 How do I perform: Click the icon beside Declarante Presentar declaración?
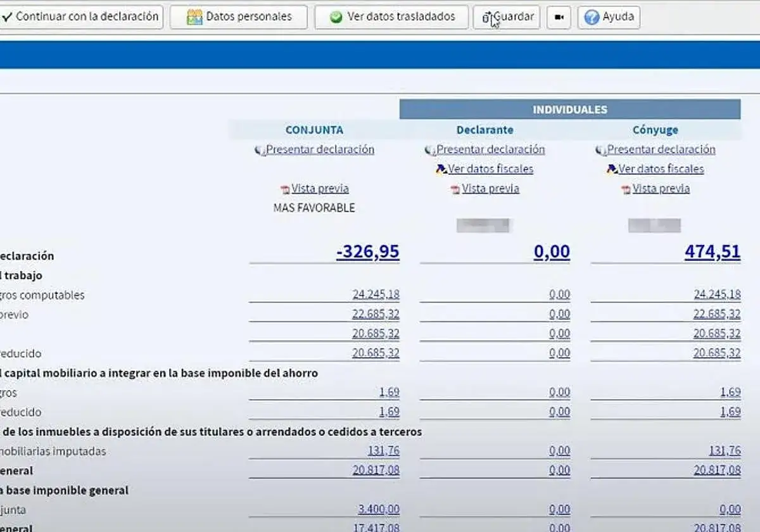(x=430, y=150)
